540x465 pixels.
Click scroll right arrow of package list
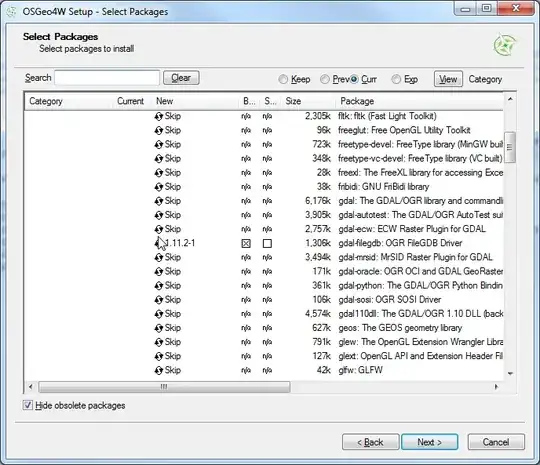[x=496, y=387]
